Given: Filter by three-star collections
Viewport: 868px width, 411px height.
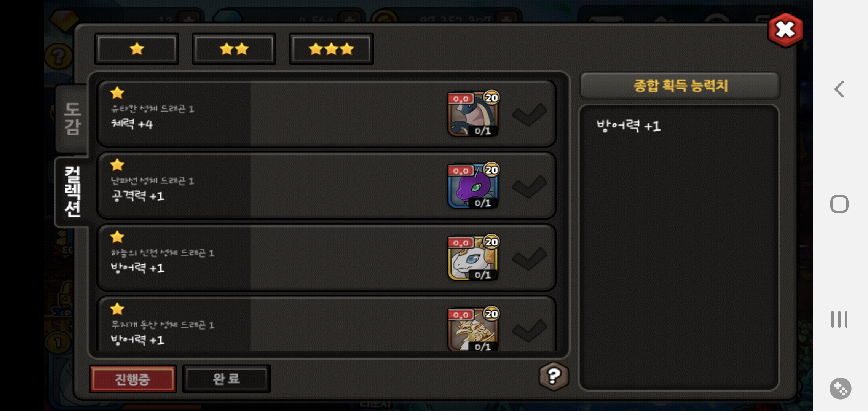Looking at the screenshot, I should [x=331, y=49].
